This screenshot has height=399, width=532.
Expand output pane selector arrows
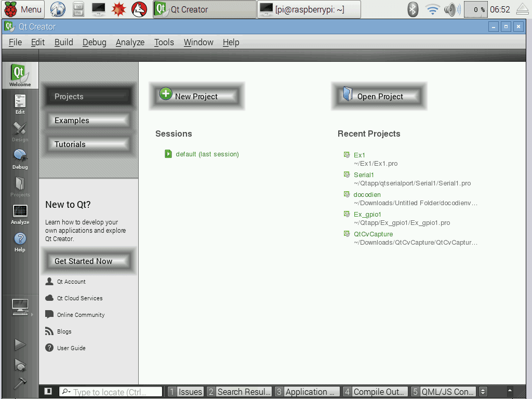click(483, 392)
